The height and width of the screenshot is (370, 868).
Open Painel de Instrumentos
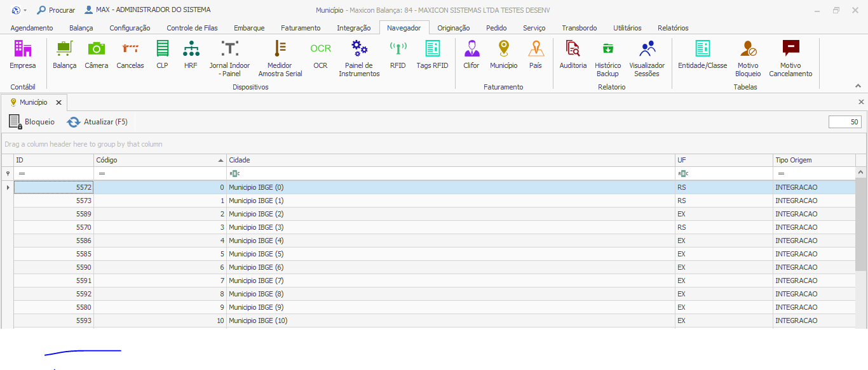point(359,58)
